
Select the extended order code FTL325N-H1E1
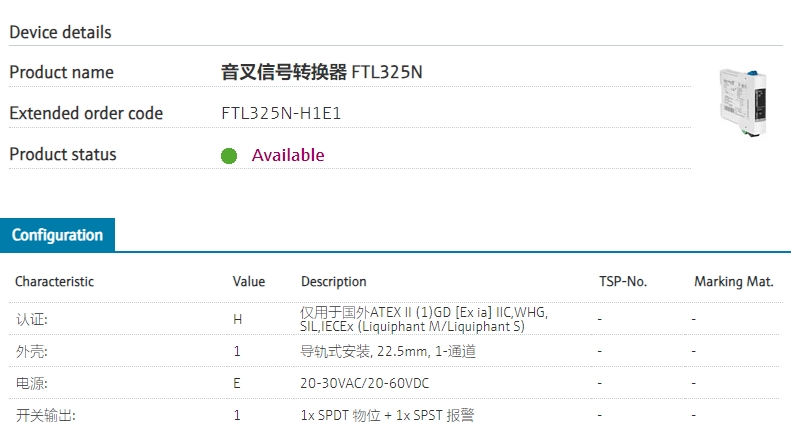[281, 113]
